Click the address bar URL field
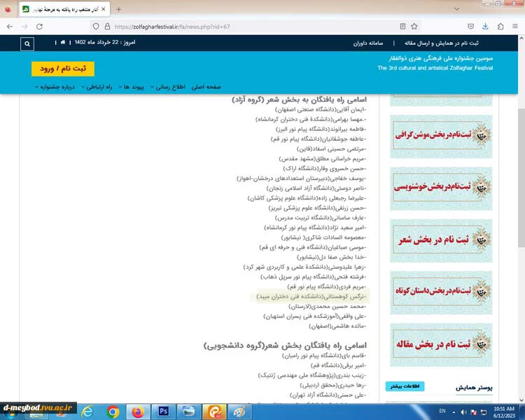This screenshot has width=525, height=420. click(x=255, y=27)
